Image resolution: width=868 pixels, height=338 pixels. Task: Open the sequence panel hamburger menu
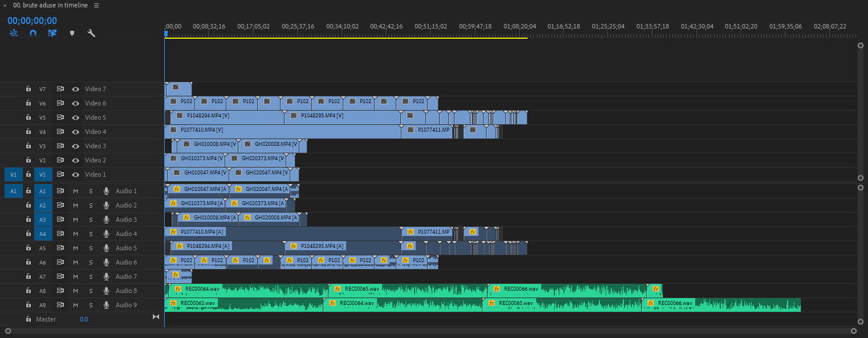coord(96,5)
